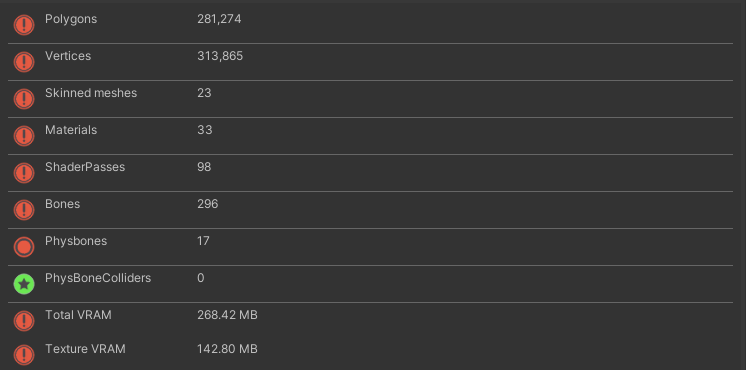Select the Texture VRAM value 142.80 MB
This screenshot has width=746, height=370.
coord(227,349)
